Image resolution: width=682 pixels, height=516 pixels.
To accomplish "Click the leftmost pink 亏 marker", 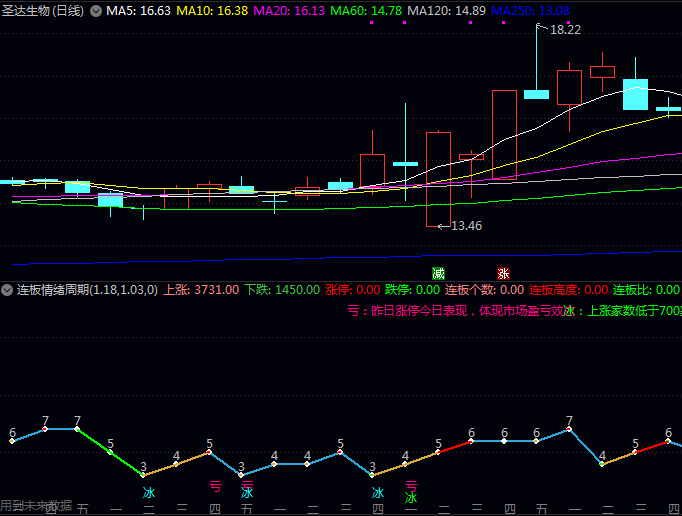I will click(x=214, y=487).
